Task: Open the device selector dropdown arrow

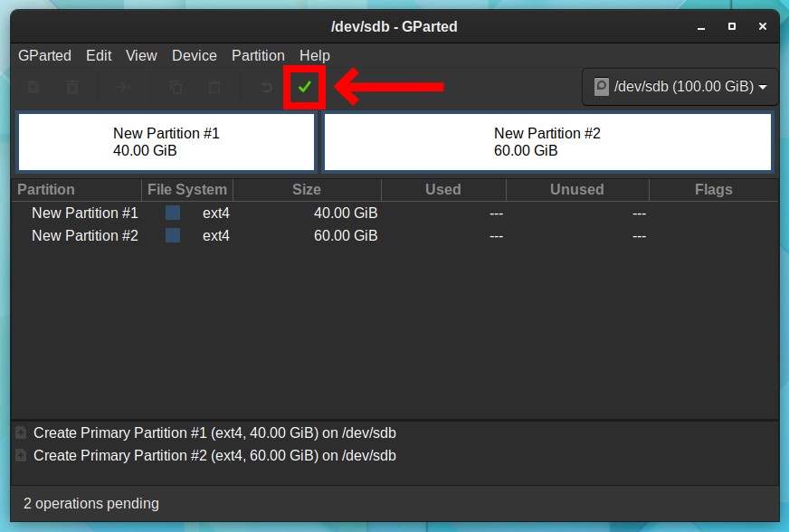Action: pyautogui.click(x=763, y=87)
